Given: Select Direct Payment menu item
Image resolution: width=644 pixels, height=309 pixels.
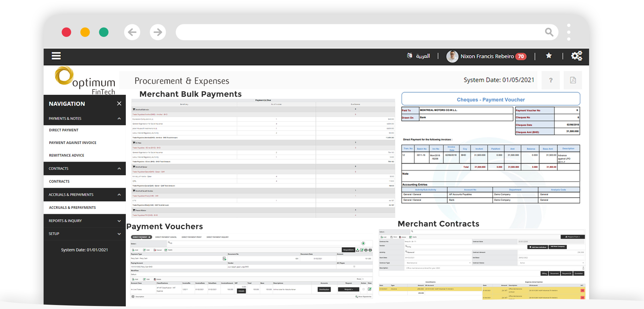Looking at the screenshot, I should point(64,130).
